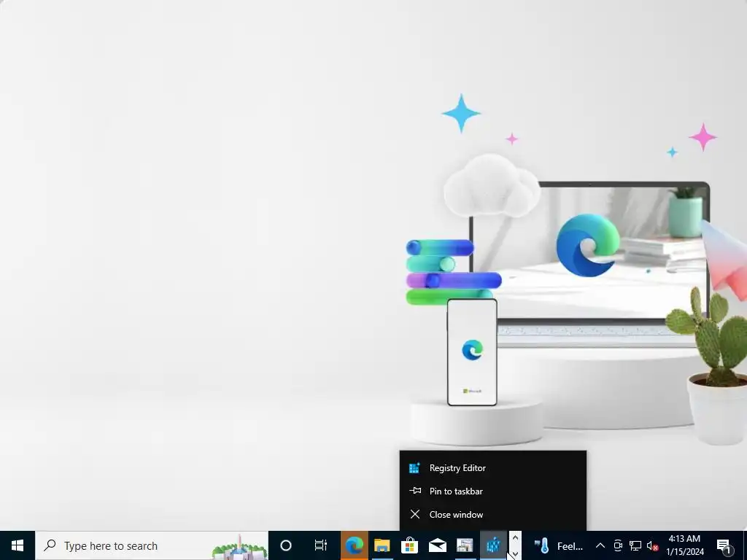Show hidden system tray icons
The width and height of the screenshot is (747, 560).
click(x=600, y=545)
